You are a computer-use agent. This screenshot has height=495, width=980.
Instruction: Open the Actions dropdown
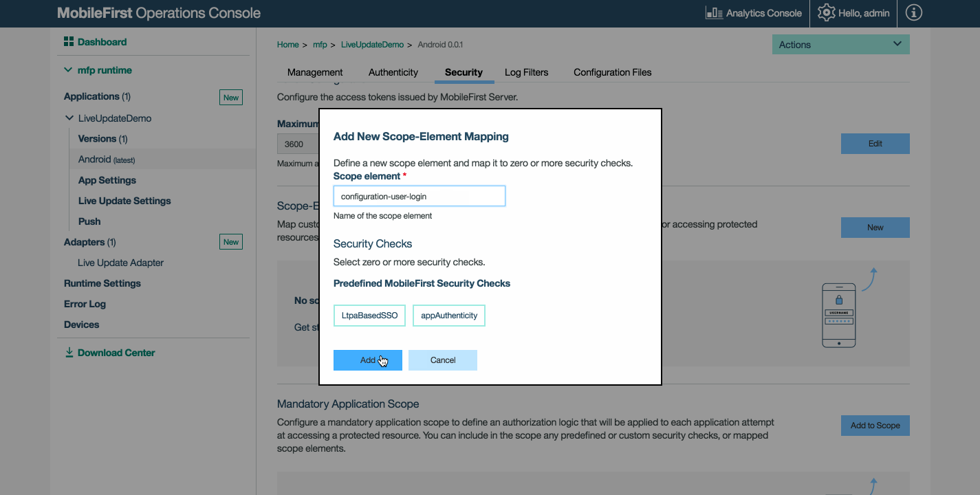(841, 45)
